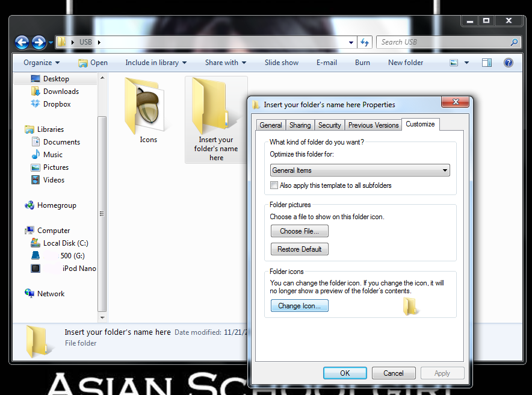Click the Choose File button
The width and height of the screenshot is (532, 395).
[x=299, y=231]
